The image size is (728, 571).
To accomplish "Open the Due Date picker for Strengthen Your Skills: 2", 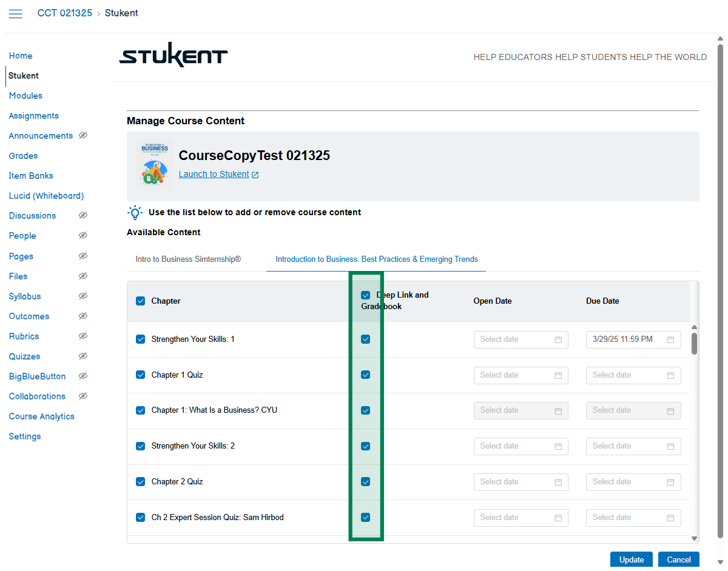I will [x=633, y=446].
